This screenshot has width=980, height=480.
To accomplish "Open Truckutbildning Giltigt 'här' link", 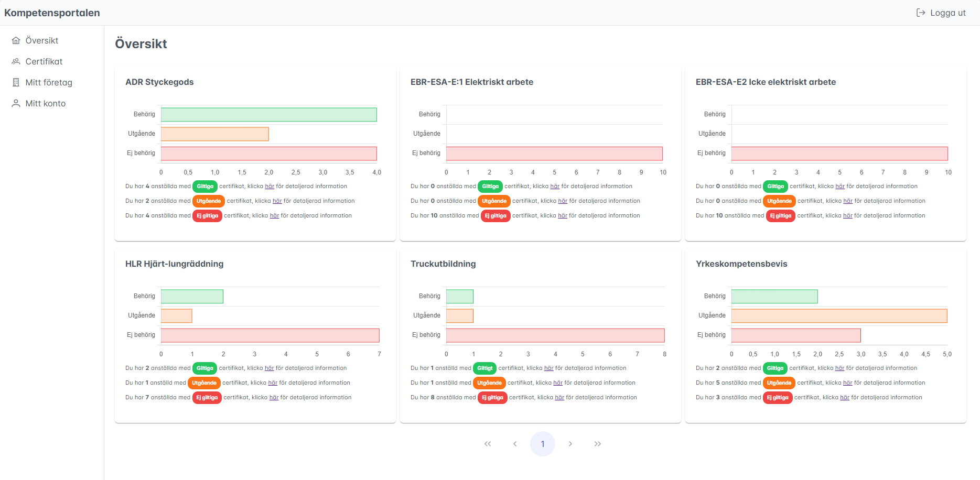I will [x=549, y=368].
